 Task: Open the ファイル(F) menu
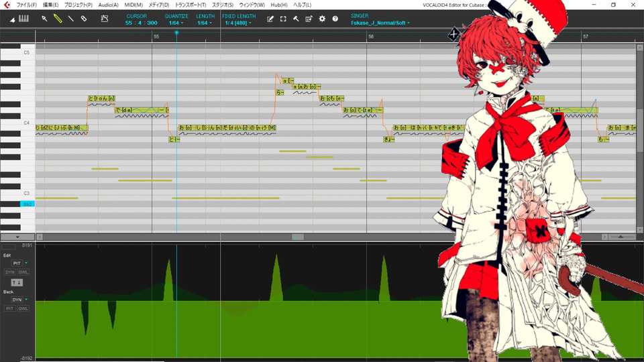pyautogui.click(x=26, y=5)
